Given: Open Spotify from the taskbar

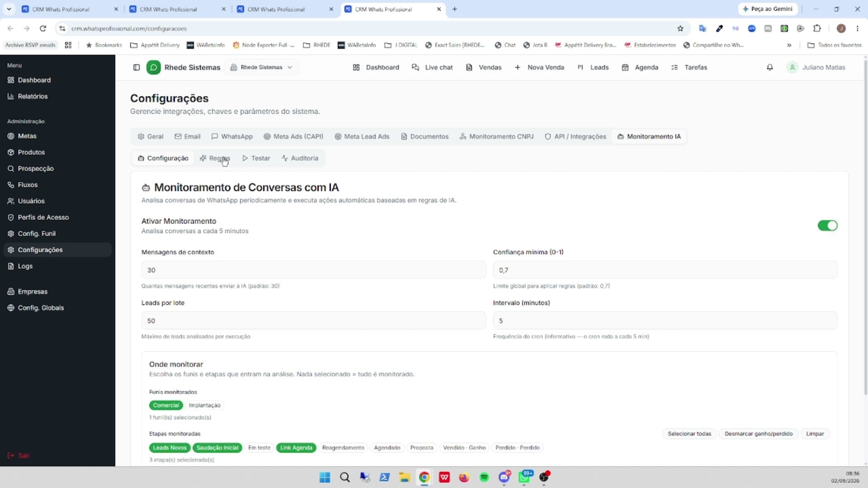Looking at the screenshot, I should (x=484, y=477).
